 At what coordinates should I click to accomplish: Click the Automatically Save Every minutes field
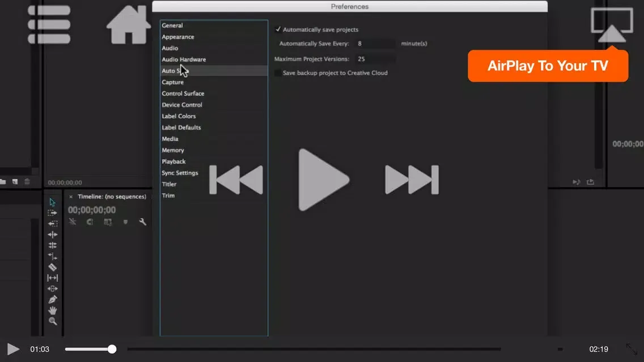pos(375,44)
